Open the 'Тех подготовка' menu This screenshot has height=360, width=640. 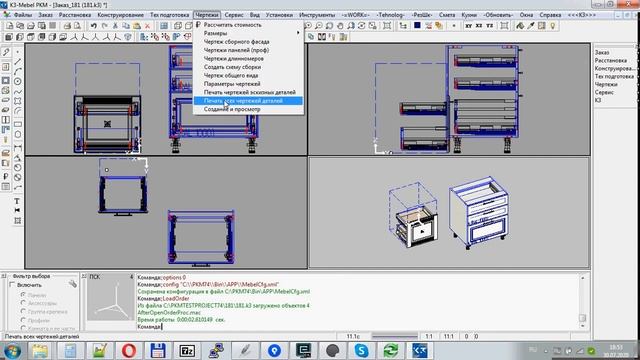(169, 15)
